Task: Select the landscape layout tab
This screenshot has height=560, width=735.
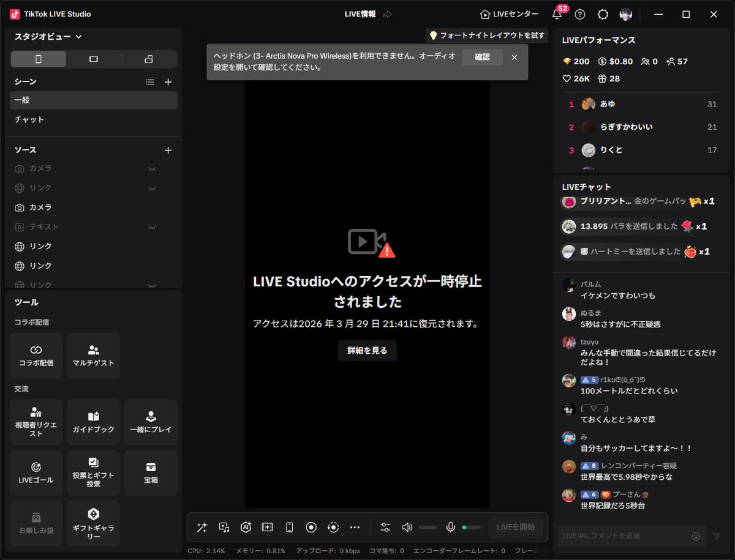Action: coord(94,59)
